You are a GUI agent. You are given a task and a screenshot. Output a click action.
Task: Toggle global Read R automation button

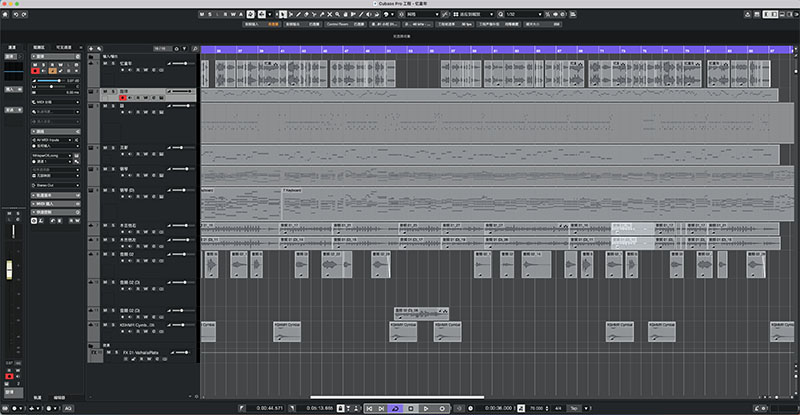click(225, 14)
